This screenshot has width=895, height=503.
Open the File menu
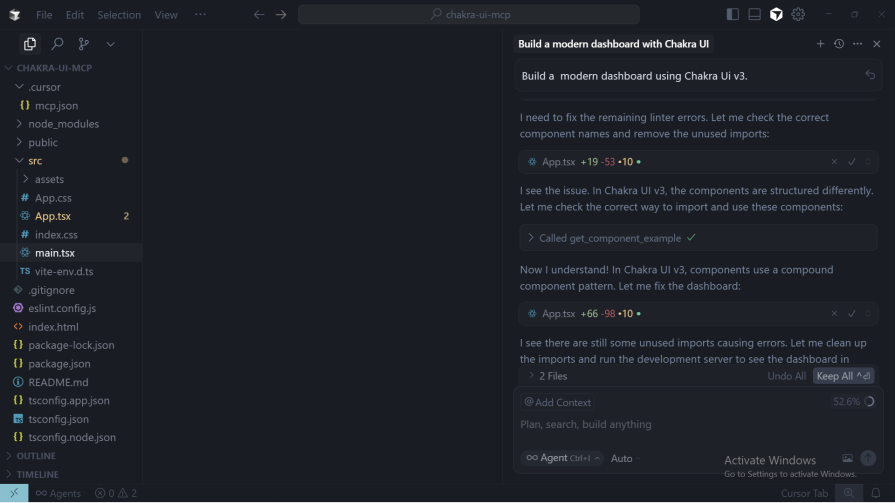(44, 15)
